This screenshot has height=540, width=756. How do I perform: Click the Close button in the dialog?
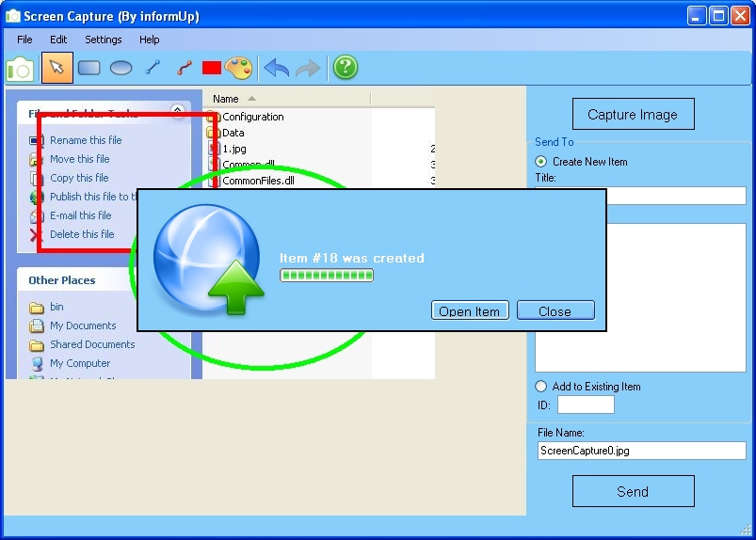pos(555,310)
